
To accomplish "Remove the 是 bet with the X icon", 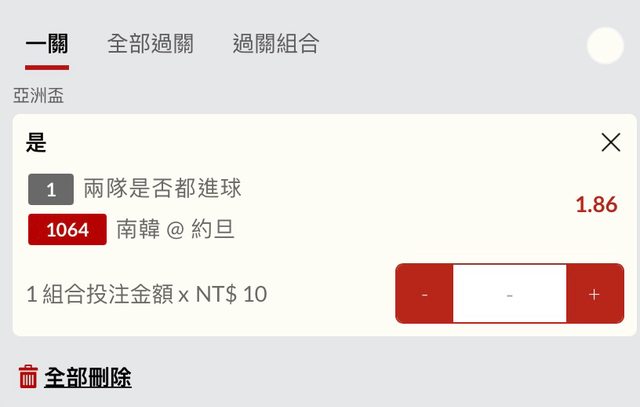I will coord(611,143).
